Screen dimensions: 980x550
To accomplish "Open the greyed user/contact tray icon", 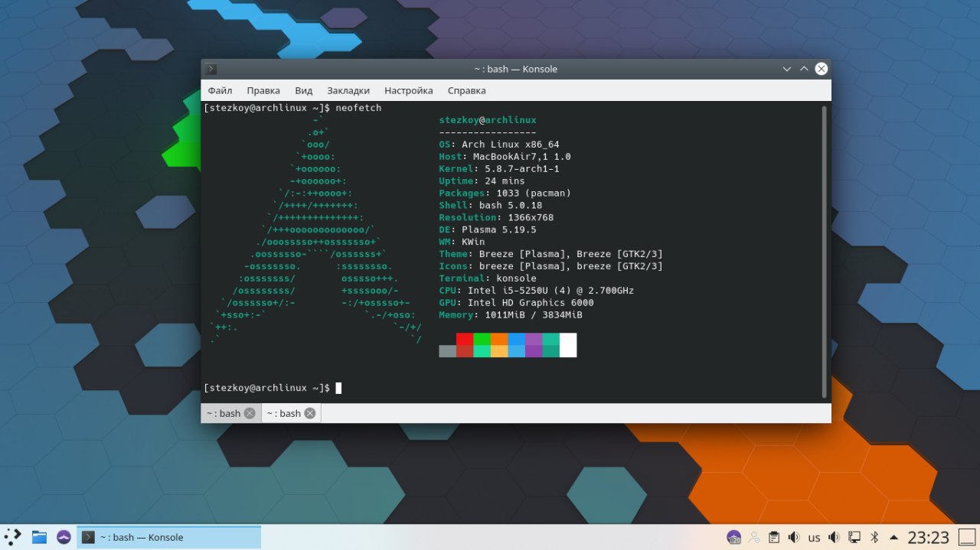I will point(754,537).
